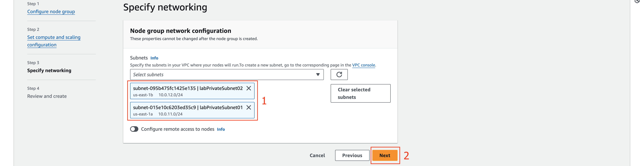Remove labPrivateSubnet01 with its X icon
The width and height of the screenshot is (644, 166).
[x=249, y=108]
